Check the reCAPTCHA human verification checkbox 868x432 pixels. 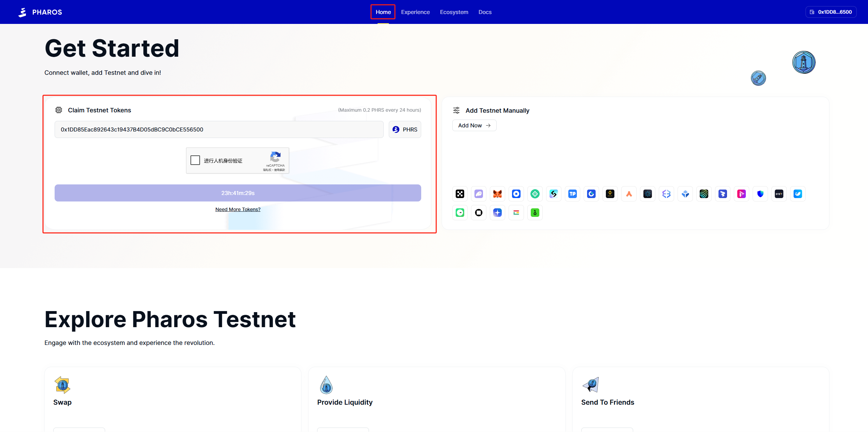point(195,160)
